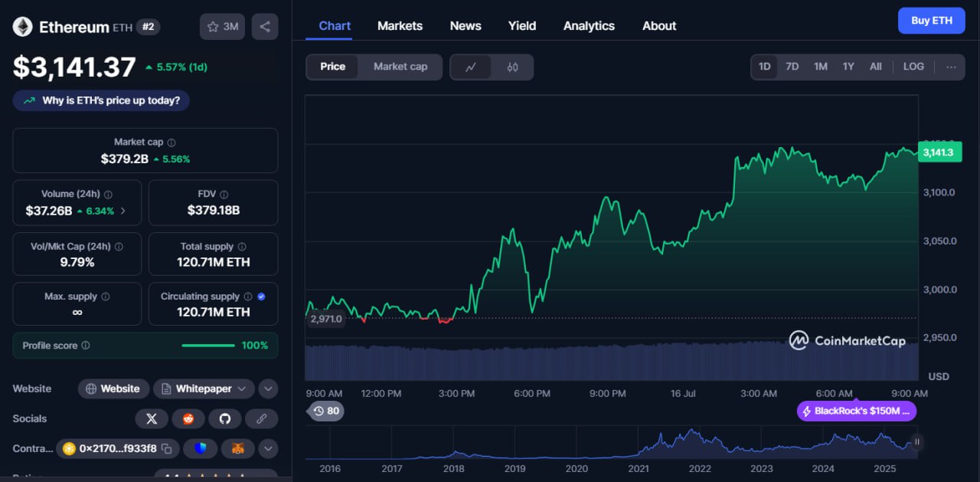Select the 1M time range
Viewport: 980px width, 482px height.
click(x=821, y=67)
